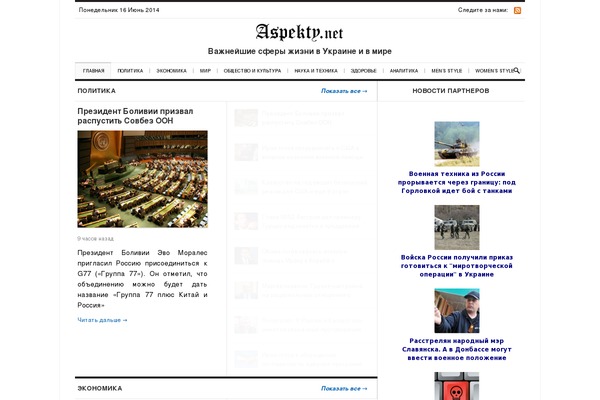The image size is (600, 400).
Task: Open the RSS feed icon
Action: 517,10
